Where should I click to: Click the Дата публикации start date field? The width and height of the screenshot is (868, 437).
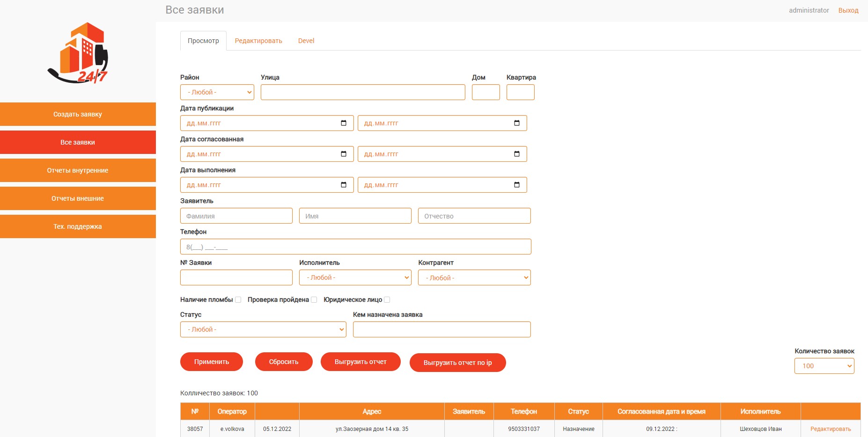[267, 123]
